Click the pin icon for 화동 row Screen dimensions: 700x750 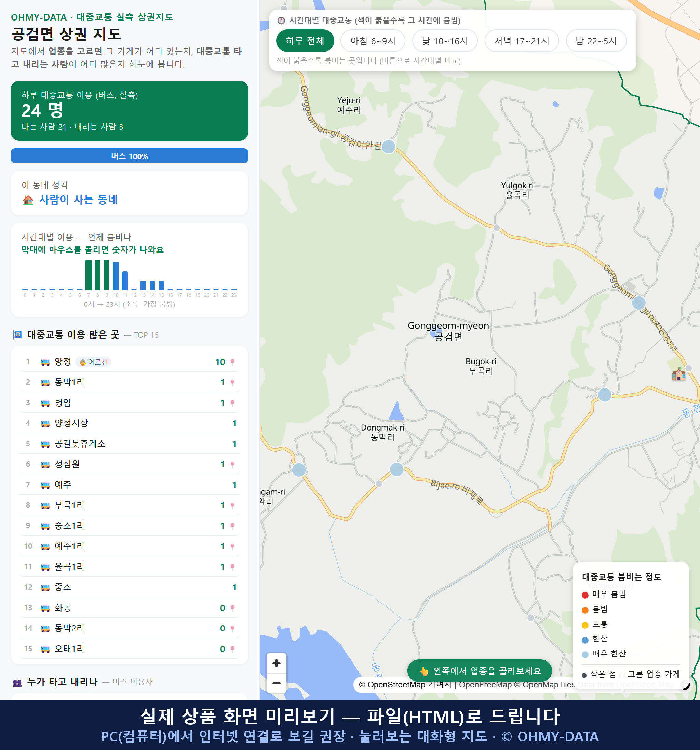[232, 608]
